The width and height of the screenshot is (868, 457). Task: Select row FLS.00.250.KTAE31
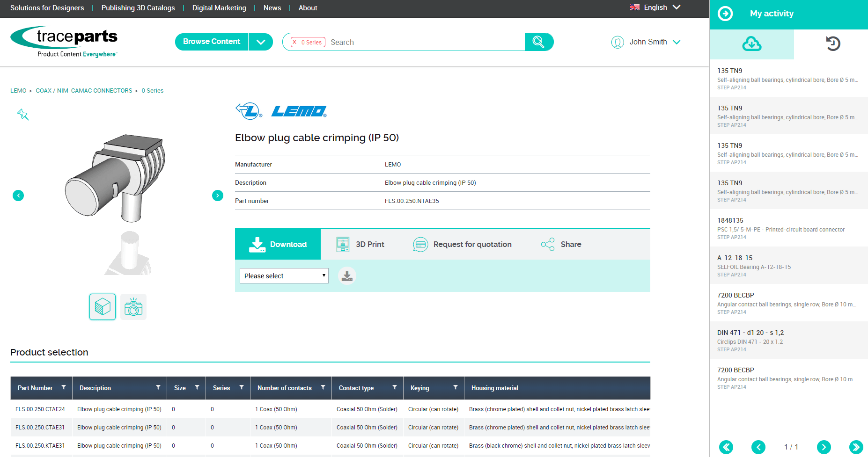330,446
